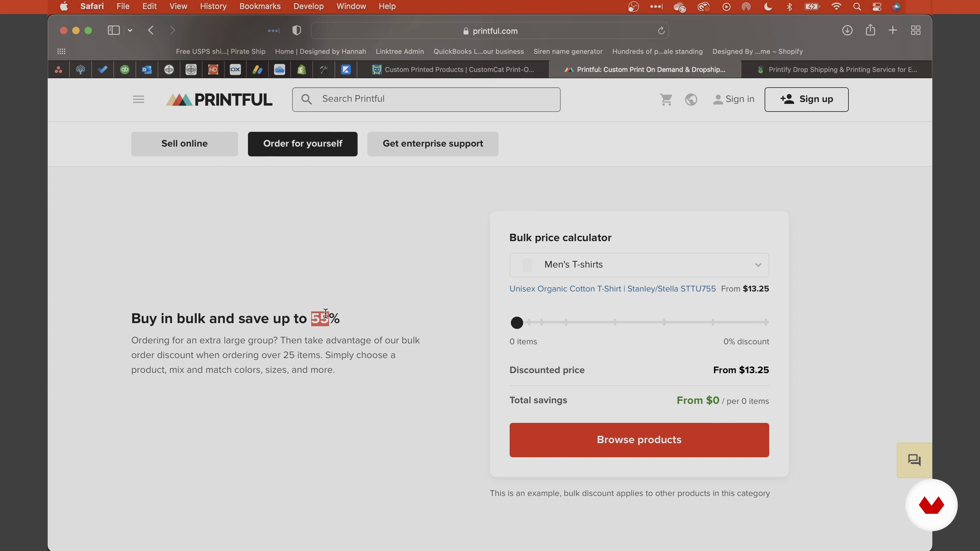Reload the page in Safari
Screen dimensions: 980x551
click(x=661, y=31)
